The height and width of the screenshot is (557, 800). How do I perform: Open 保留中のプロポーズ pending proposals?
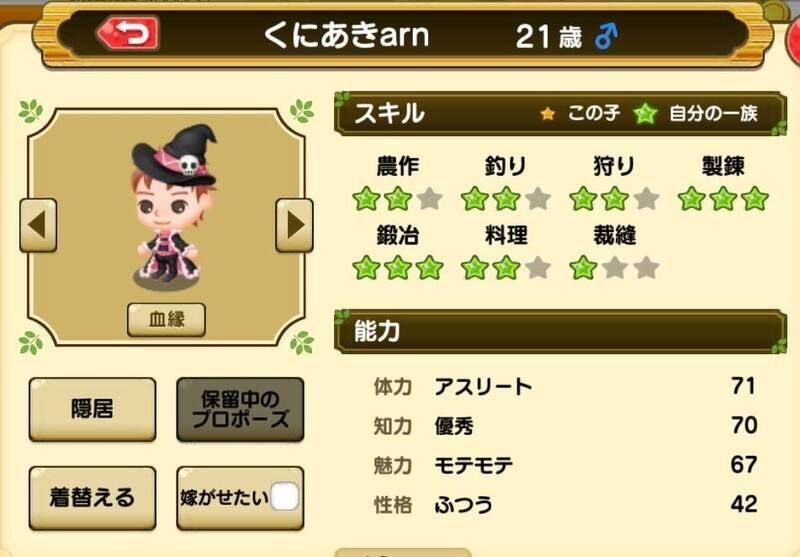pos(240,409)
